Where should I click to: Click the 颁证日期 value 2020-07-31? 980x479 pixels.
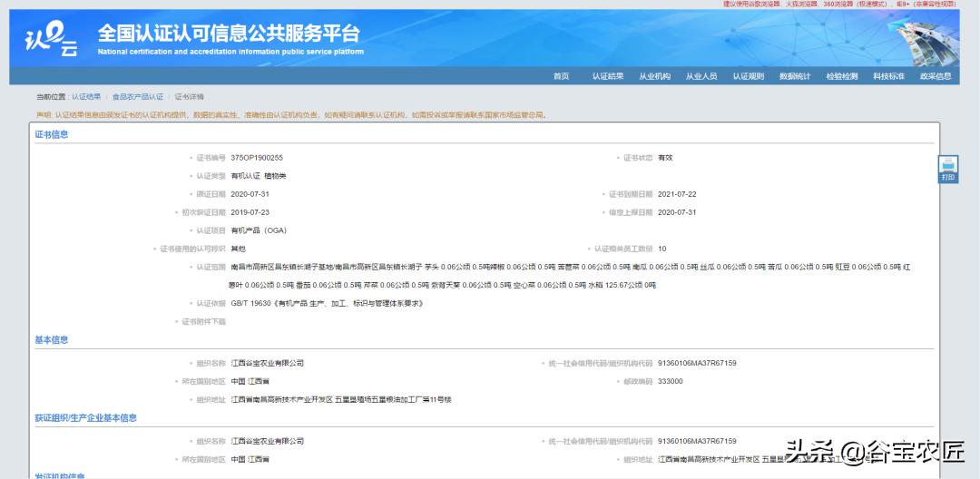[x=250, y=194]
